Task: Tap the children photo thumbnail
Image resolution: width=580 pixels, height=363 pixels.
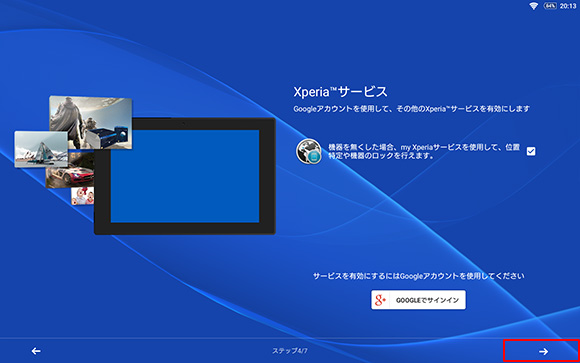Action: coord(82,196)
